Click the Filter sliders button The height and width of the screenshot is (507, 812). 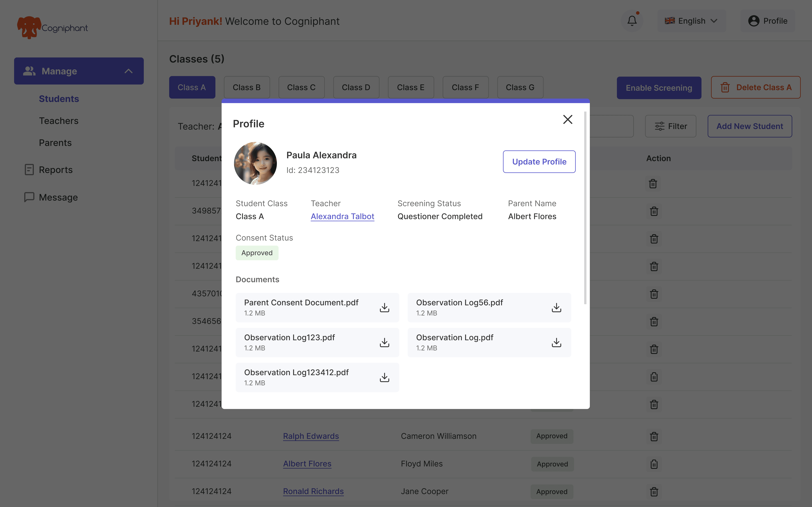670,126
